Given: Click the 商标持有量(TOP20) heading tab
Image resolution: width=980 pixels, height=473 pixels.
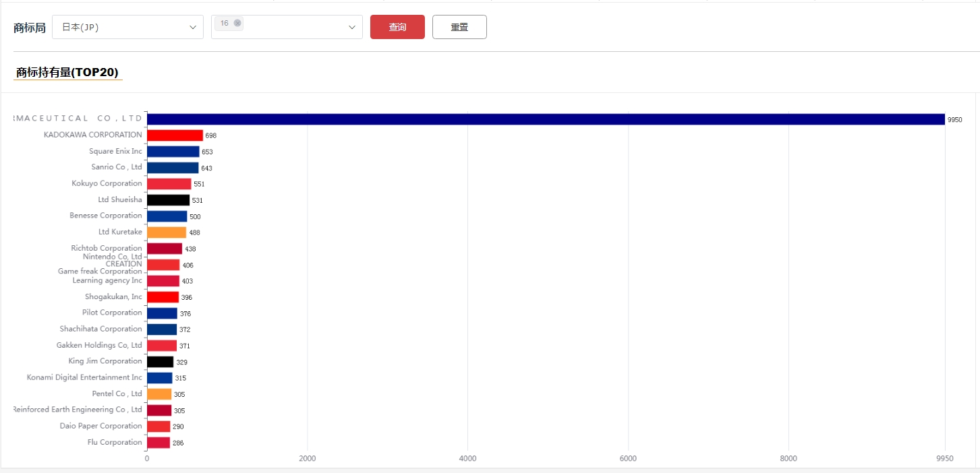Looking at the screenshot, I should (67, 72).
